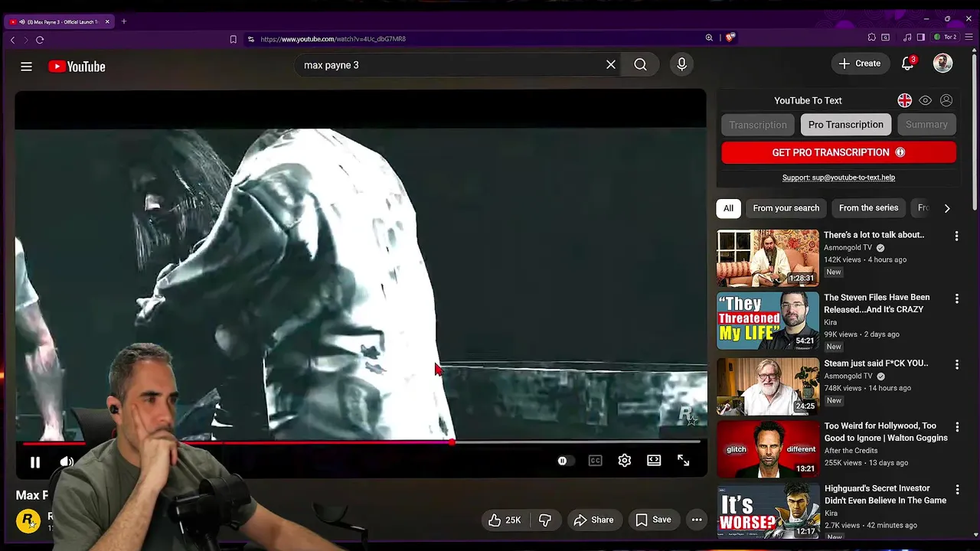Open Too Weird for Hollywood video title
Screen dimensions: 980x551
click(x=885, y=432)
